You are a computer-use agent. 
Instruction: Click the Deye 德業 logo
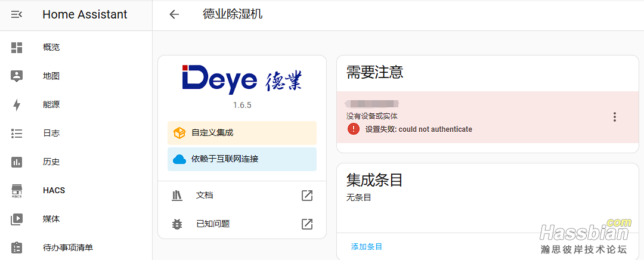(242, 79)
